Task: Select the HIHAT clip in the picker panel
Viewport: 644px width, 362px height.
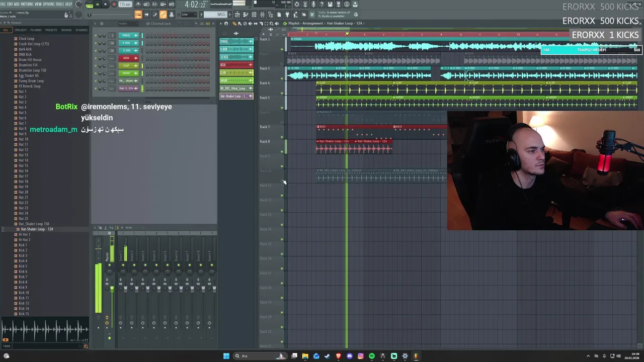Action: pyautogui.click(x=236, y=80)
